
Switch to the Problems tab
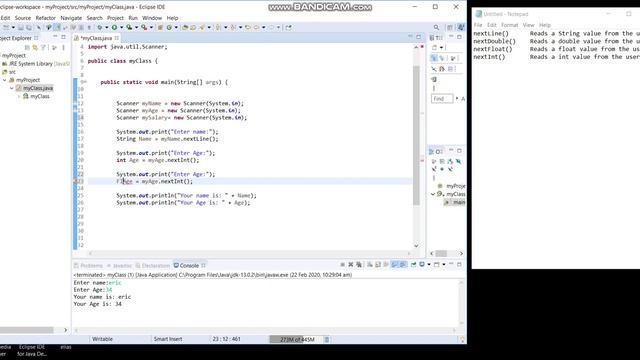(x=89, y=266)
